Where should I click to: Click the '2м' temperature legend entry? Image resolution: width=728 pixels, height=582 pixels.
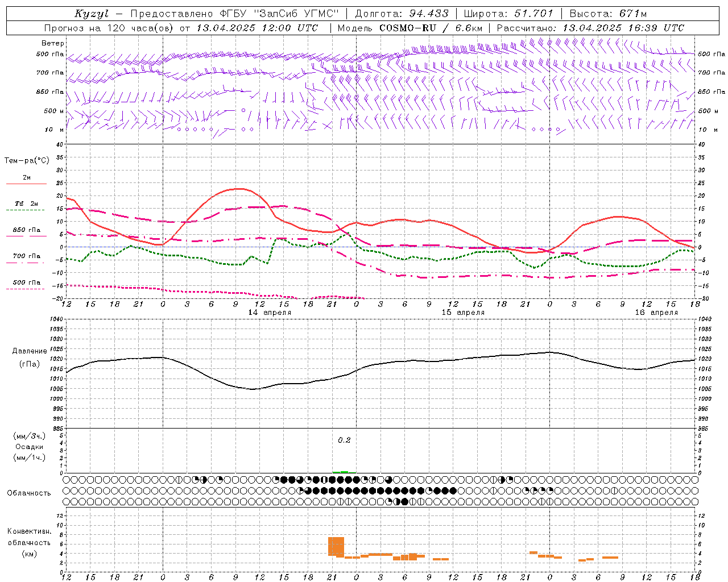pos(27,178)
